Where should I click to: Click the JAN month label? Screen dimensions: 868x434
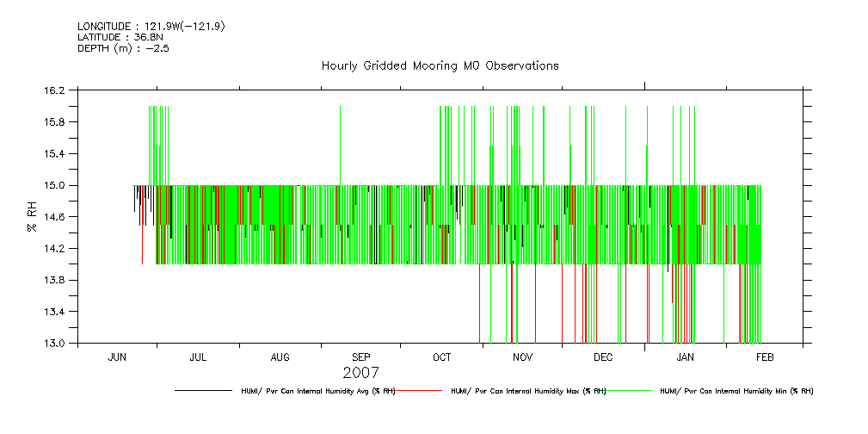(685, 356)
